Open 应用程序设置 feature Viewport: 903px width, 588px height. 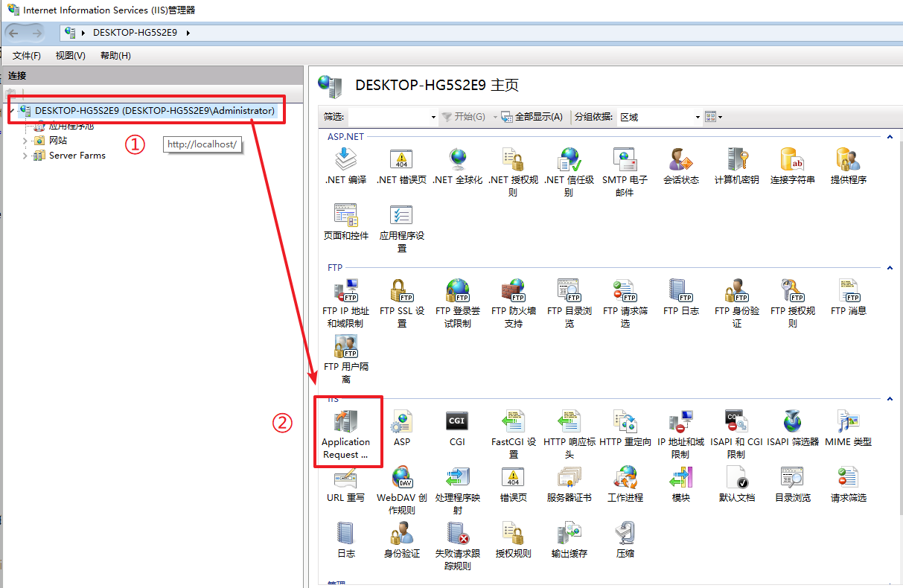[x=402, y=228]
